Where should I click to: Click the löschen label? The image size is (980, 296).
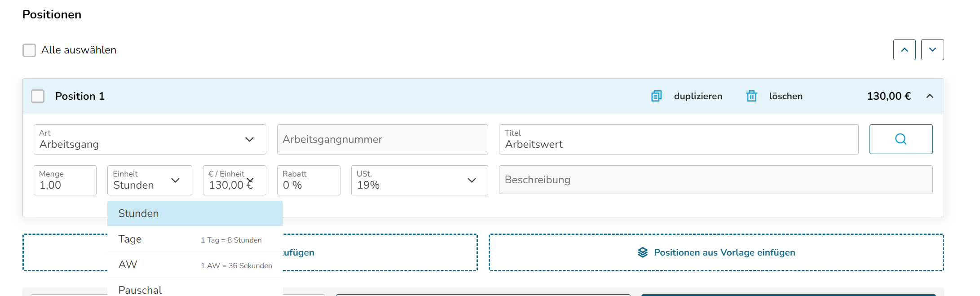point(786,96)
